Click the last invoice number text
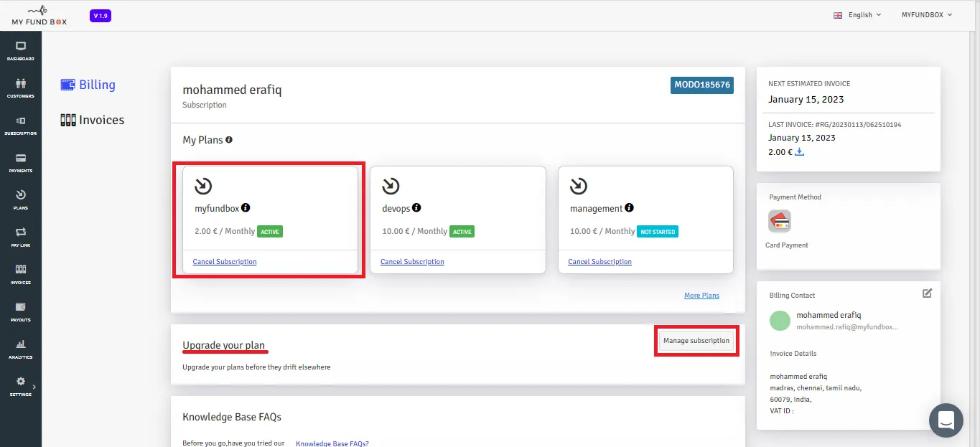 point(834,125)
